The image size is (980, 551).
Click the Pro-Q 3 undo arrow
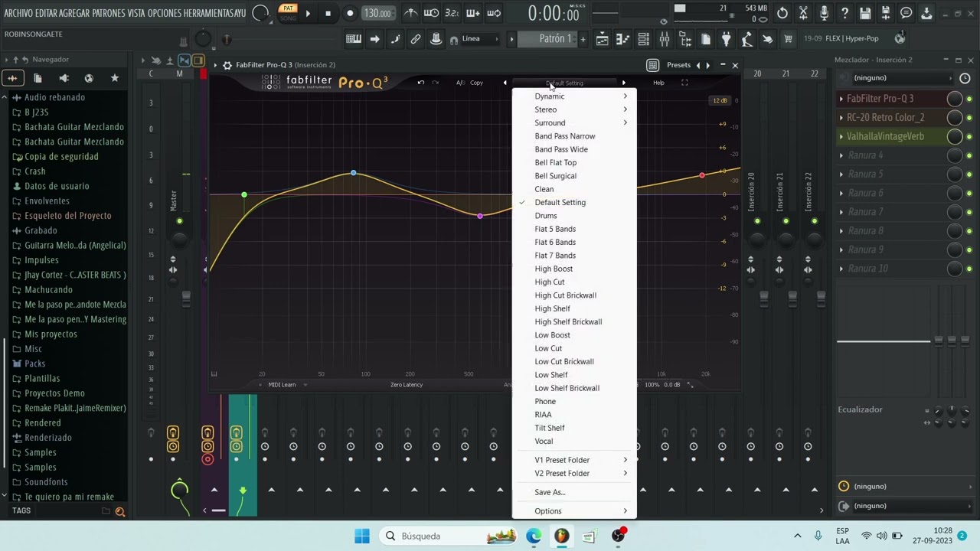point(420,83)
